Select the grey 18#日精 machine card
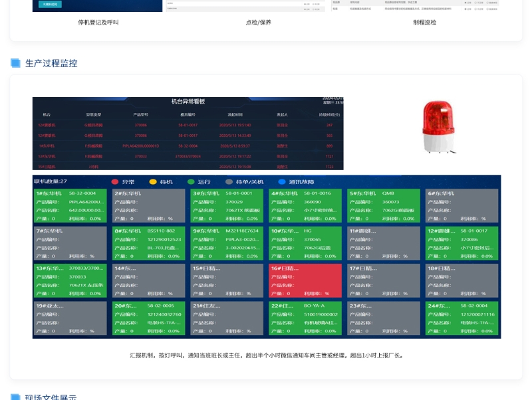The width and height of the screenshot is (532, 400). point(462,280)
